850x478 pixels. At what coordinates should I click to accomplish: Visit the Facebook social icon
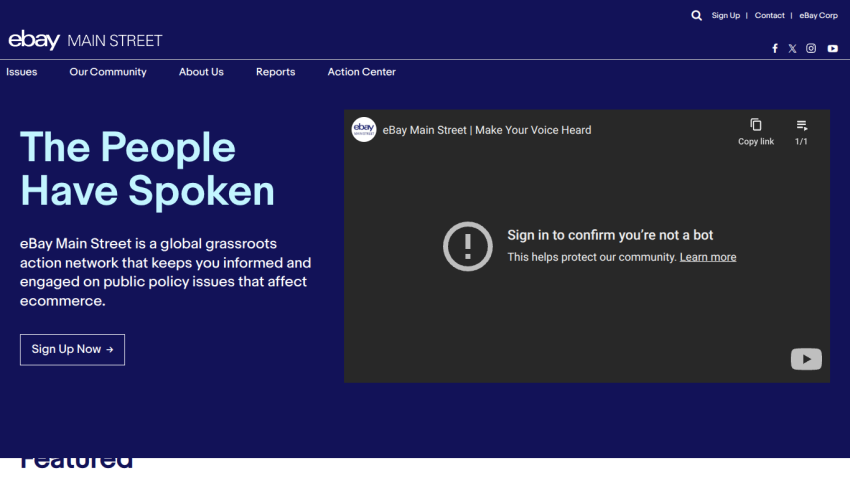point(775,48)
